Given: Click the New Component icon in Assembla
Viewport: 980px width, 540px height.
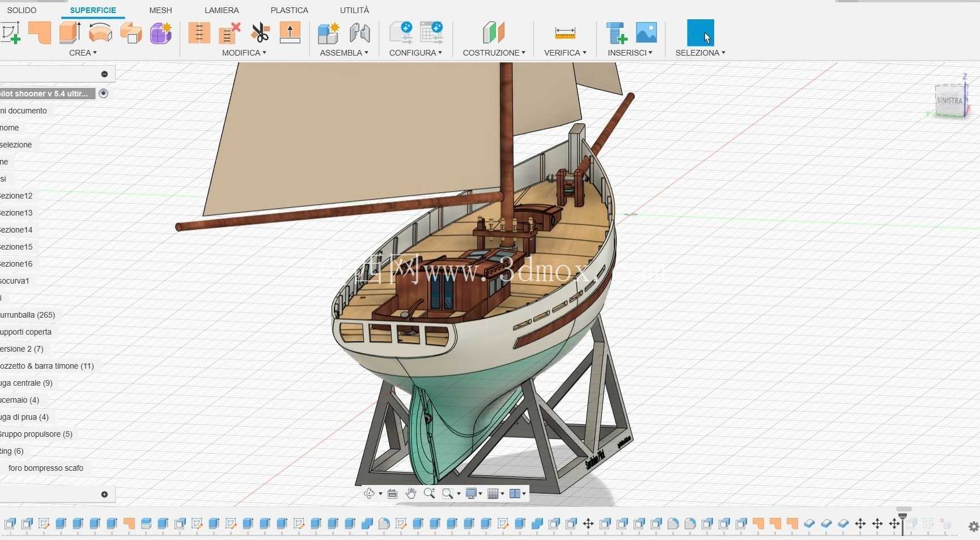Looking at the screenshot, I should pyautogui.click(x=329, y=33).
